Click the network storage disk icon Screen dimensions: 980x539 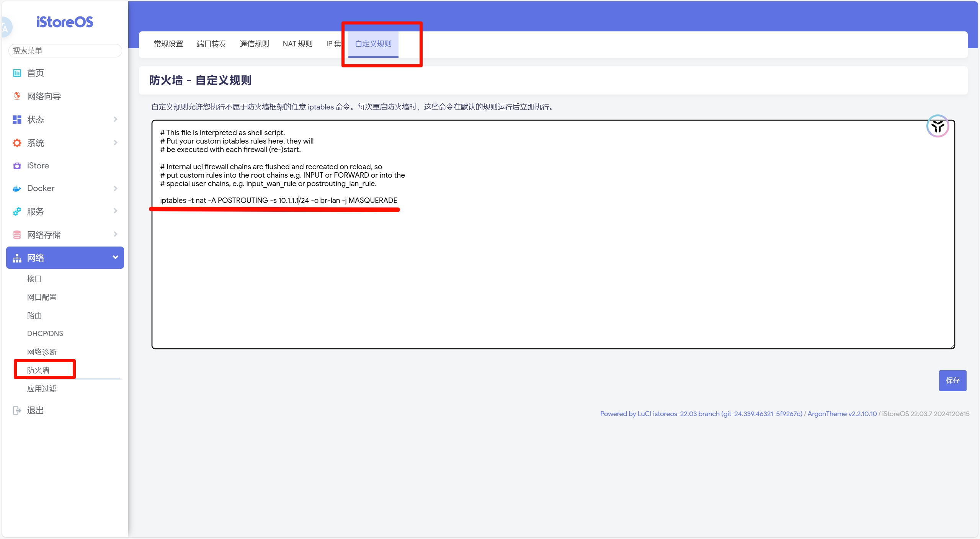point(17,235)
